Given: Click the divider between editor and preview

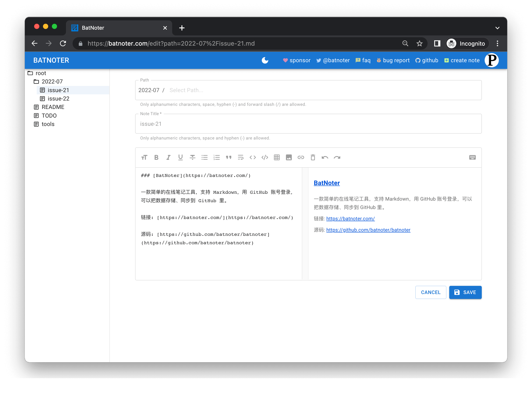Looking at the screenshot, I should [x=305, y=224].
